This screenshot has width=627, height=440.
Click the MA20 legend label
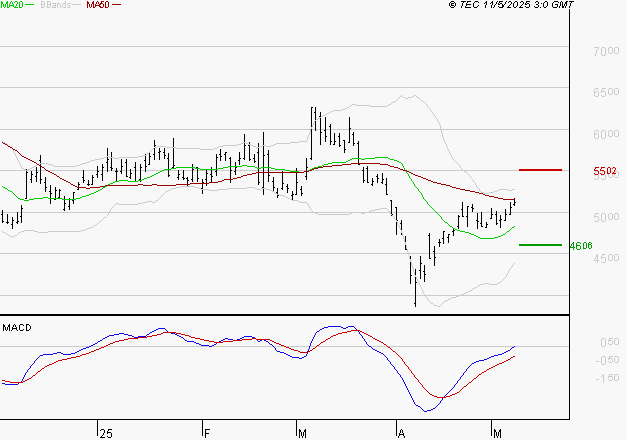pos(13,6)
